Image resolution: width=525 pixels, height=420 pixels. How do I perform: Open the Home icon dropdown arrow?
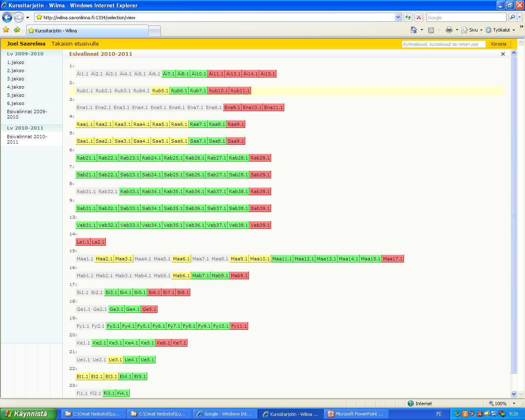pos(422,30)
